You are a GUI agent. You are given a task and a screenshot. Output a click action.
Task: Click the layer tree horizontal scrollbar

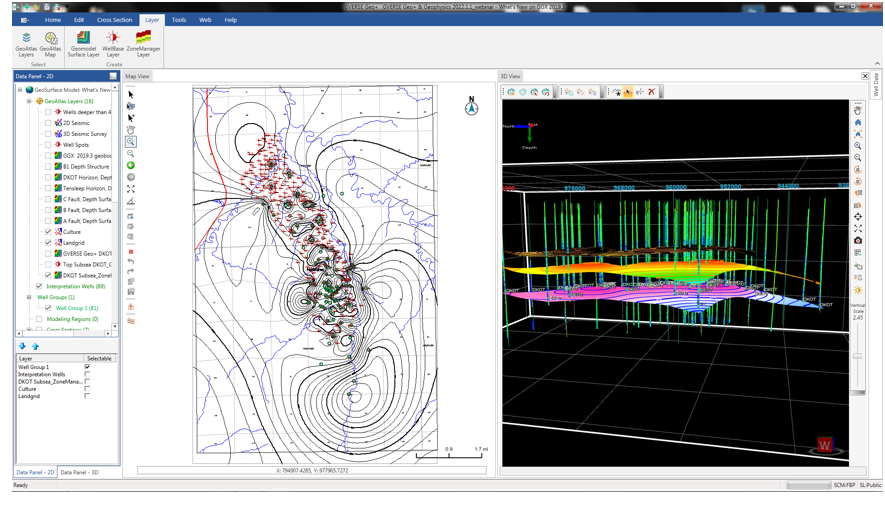[x=63, y=334]
